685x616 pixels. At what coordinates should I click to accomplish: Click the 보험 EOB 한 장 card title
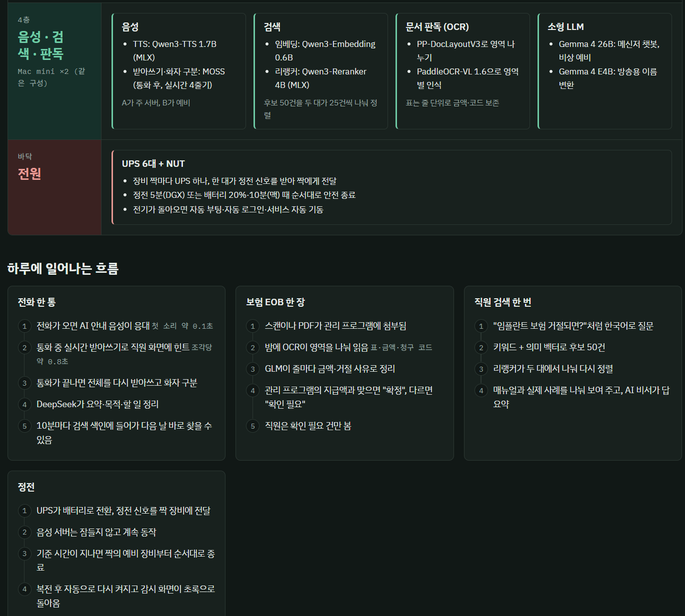[x=275, y=302]
